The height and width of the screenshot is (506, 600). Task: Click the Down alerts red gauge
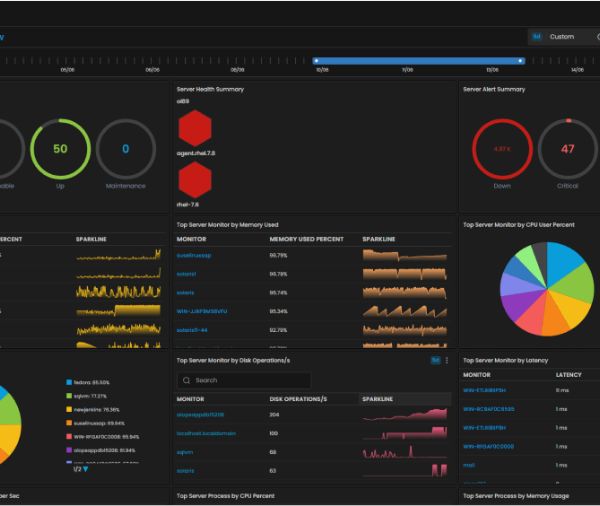[502, 149]
